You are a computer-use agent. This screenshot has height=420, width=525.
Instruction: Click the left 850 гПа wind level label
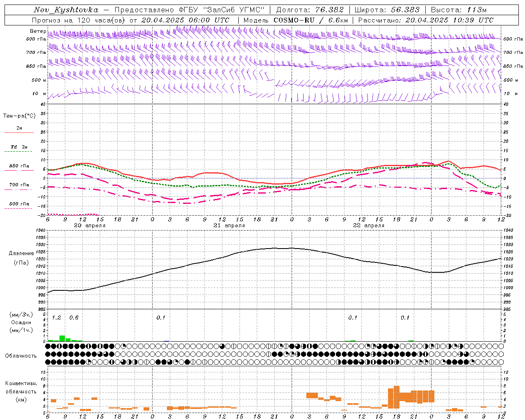[x=36, y=66]
